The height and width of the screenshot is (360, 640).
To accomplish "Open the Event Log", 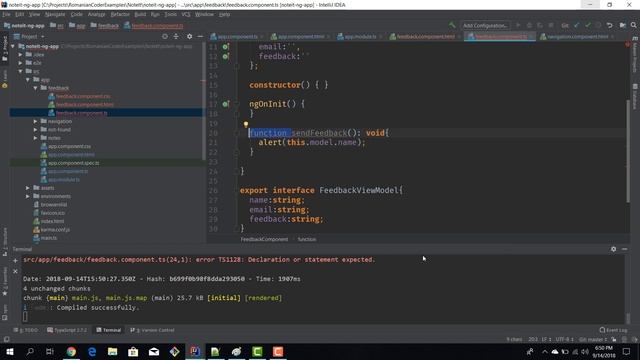I will (x=613, y=330).
